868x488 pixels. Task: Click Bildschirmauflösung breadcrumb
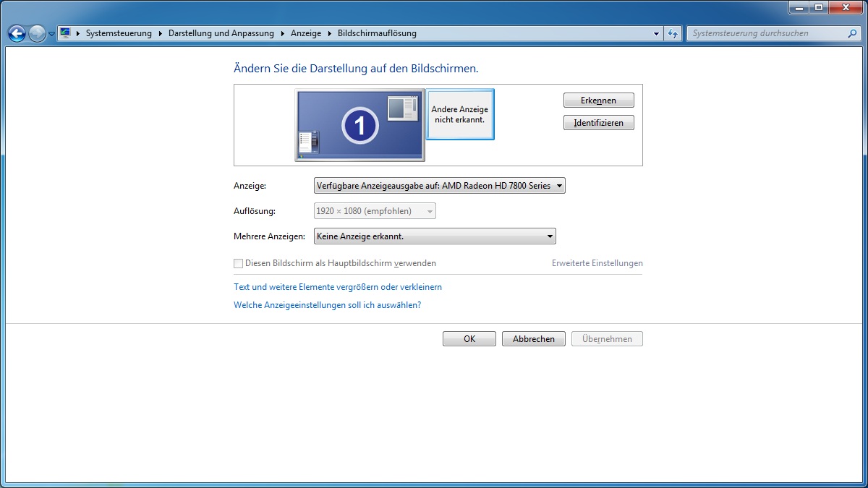pyautogui.click(x=377, y=33)
